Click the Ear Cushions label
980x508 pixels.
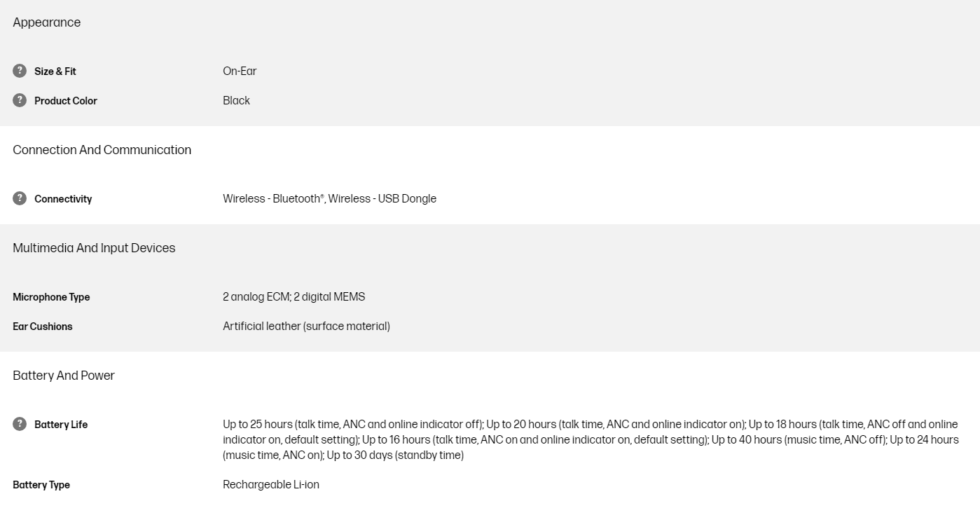pyautogui.click(x=43, y=327)
